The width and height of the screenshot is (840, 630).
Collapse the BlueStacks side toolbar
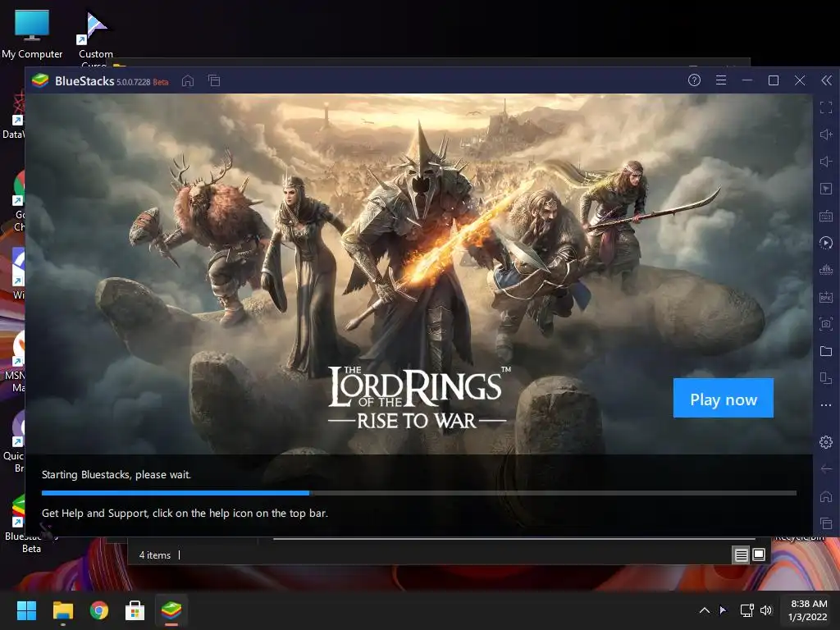coord(827,80)
